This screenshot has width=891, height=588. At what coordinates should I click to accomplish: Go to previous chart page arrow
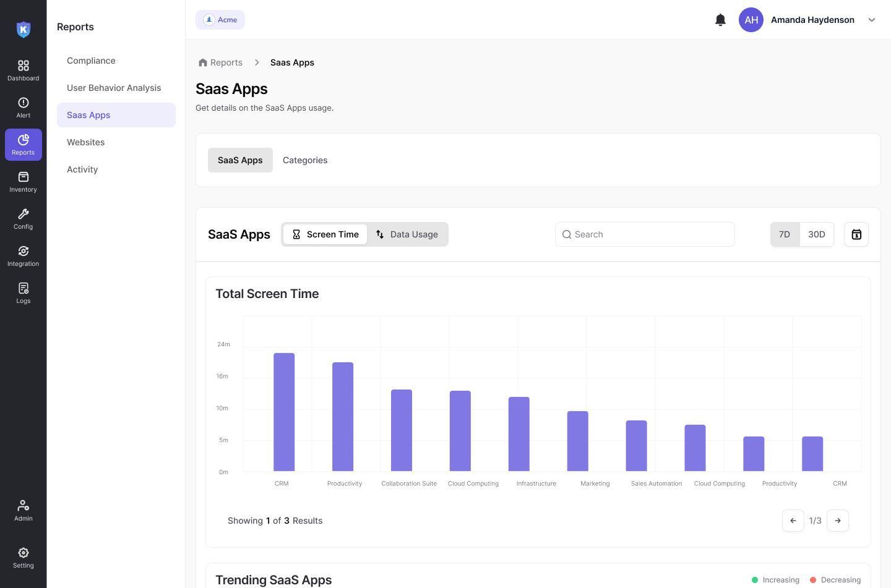793,521
